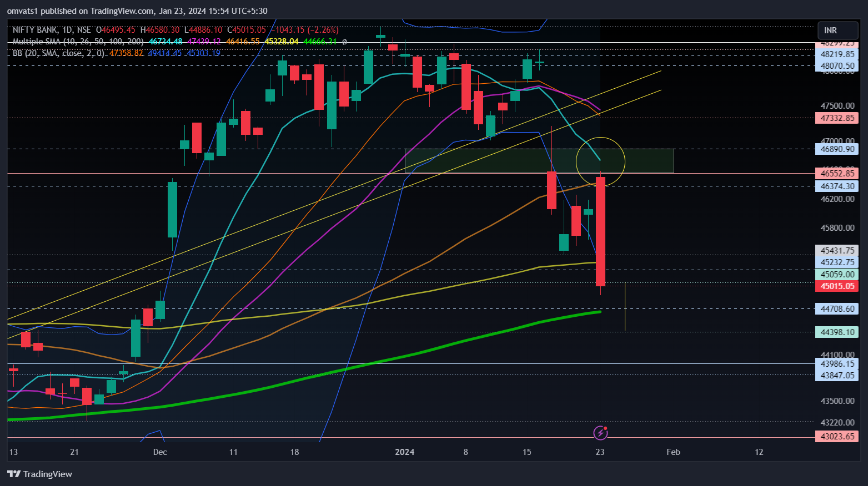Click the BB value 47358.82
The height and width of the screenshot is (486, 868).
[x=126, y=53]
